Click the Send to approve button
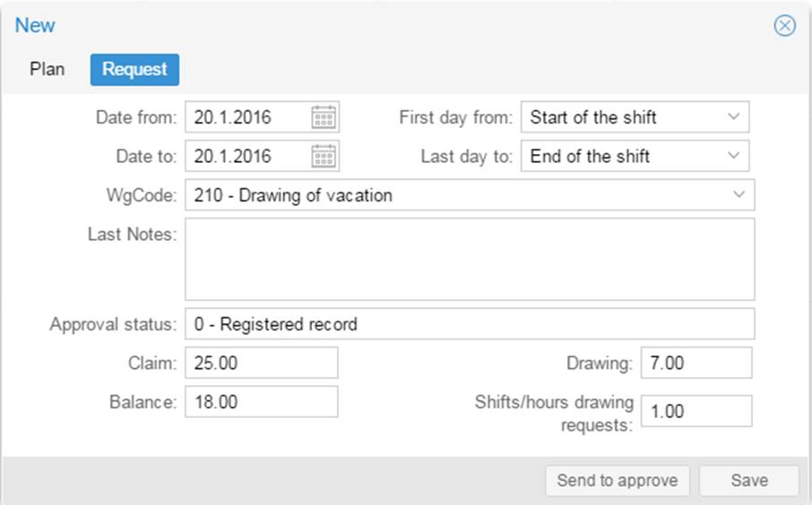812x505 pixels. (618, 480)
